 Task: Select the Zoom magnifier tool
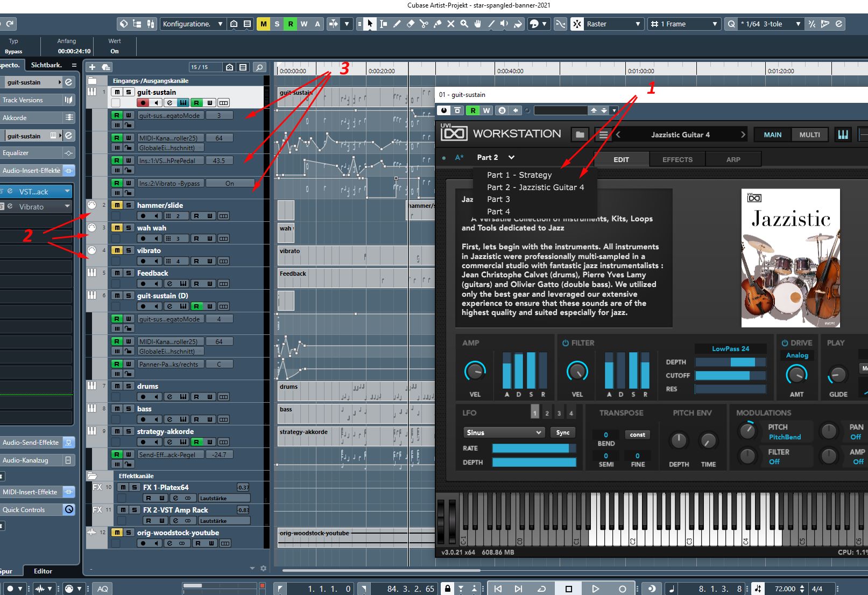click(464, 24)
